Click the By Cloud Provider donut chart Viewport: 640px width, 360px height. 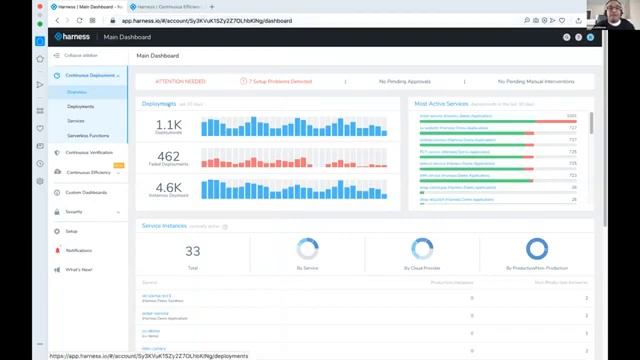click(422, 249)
